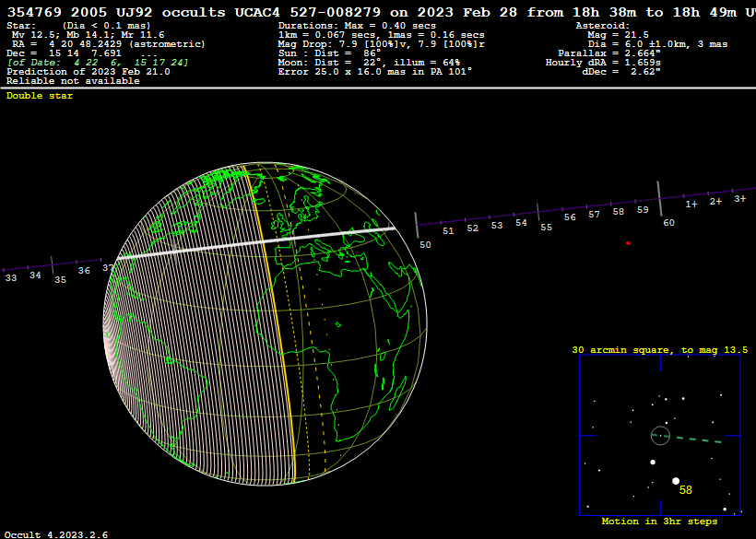This screenshot has width=756, height=539.
Task: Click 'Parallax = 2.664"' text
Action: tap(609, 53)
